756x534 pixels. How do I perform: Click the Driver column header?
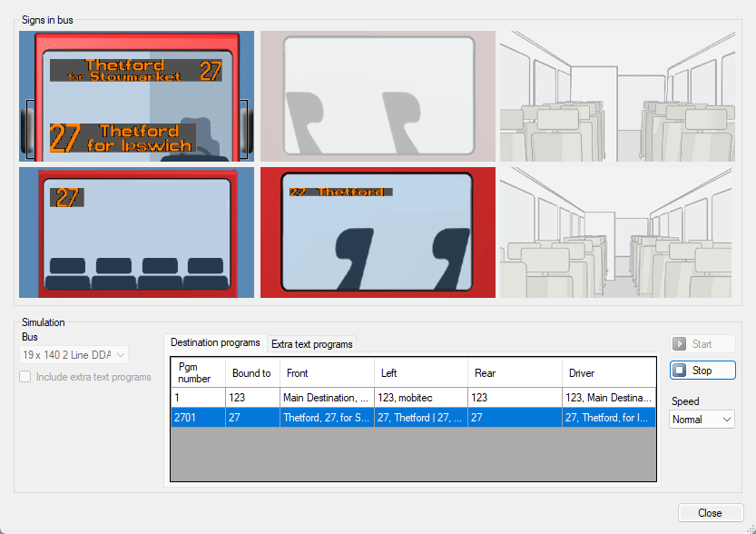[x=607, y=373]
